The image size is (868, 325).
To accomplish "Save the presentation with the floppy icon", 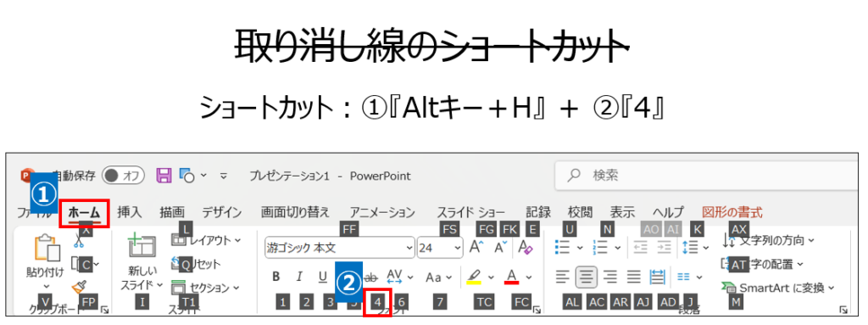I will 164,176.
